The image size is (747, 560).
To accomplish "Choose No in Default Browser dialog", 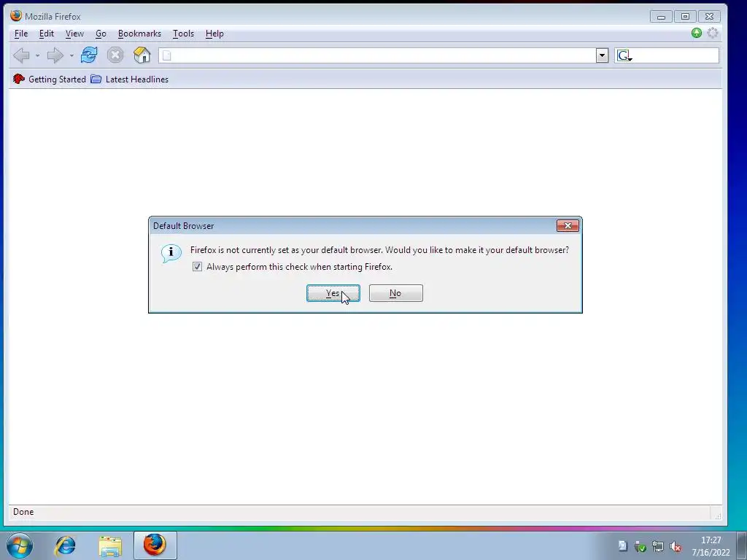I will (395, 293).
